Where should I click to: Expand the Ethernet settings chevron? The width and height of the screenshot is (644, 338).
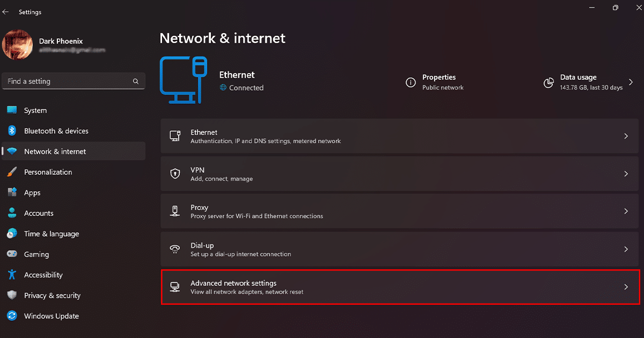tap(626, 136)
